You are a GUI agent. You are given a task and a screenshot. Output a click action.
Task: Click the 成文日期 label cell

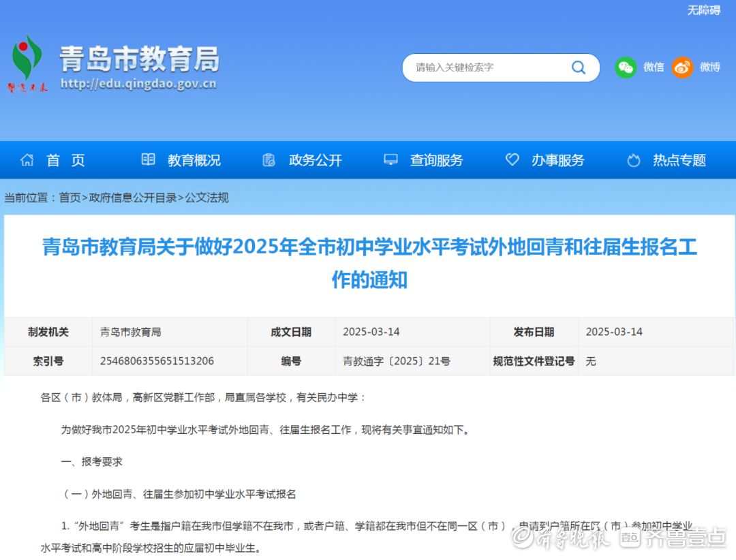point(291,332)
